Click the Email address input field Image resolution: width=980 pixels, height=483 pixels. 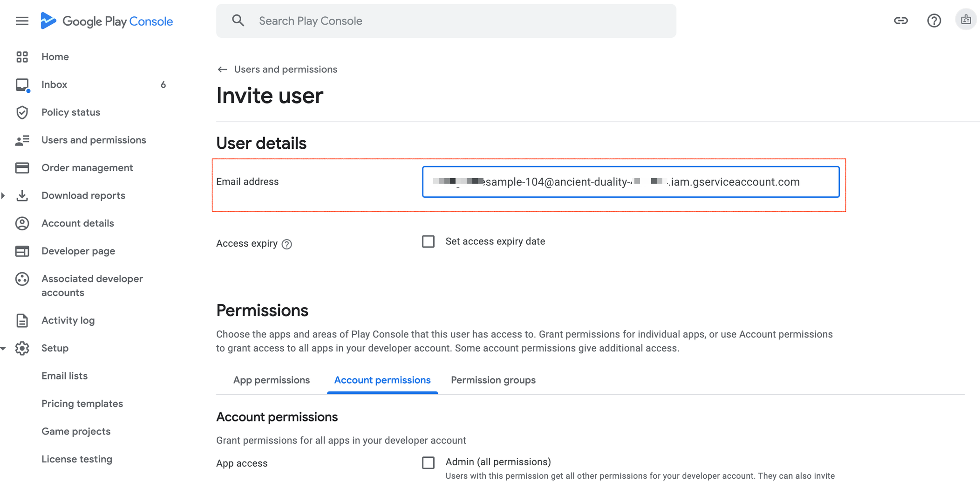pyautogui.click(x=630, y=182)
